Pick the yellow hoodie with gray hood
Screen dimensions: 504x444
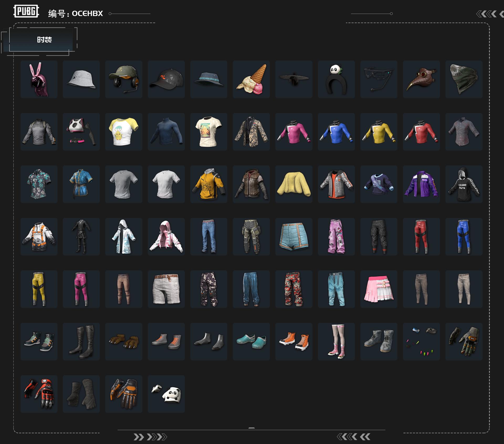click(x=209, y=184)
